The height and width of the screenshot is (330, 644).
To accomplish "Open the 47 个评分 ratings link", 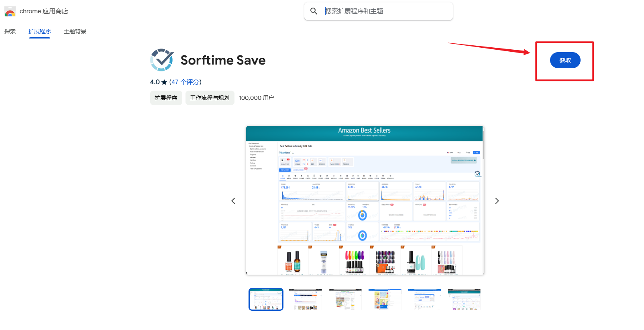I will 185,82.
